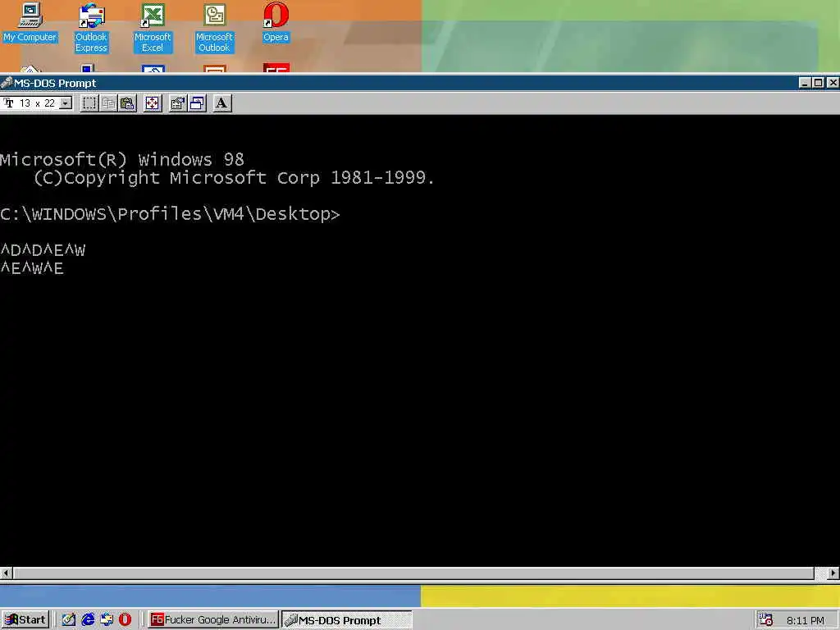
Task: Select My Computer desktop icon
Action: point(30,22)
